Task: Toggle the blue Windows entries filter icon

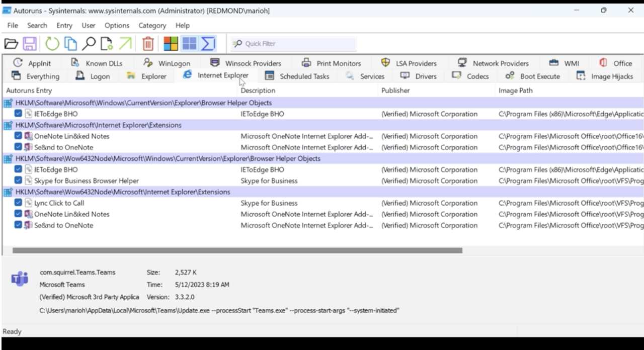Action: tap(189, 44)
